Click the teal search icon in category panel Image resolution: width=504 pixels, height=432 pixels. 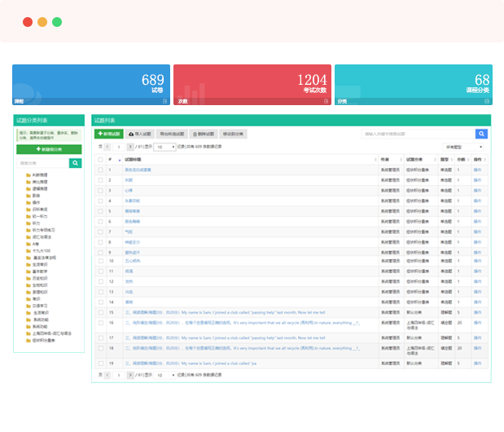click(x=76, y=163)
